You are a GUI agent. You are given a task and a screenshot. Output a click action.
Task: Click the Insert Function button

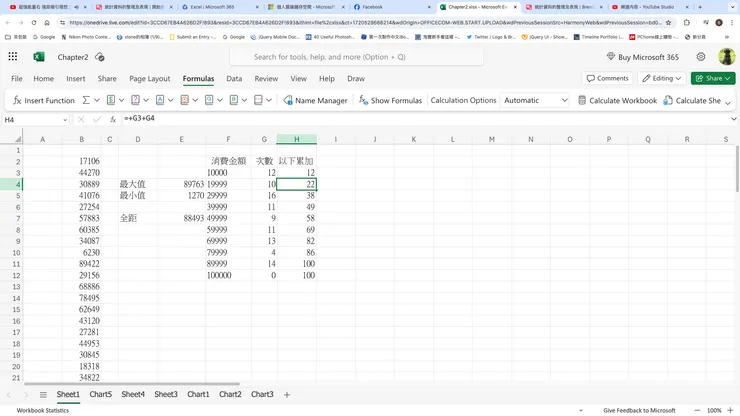(x=43, y=100)
